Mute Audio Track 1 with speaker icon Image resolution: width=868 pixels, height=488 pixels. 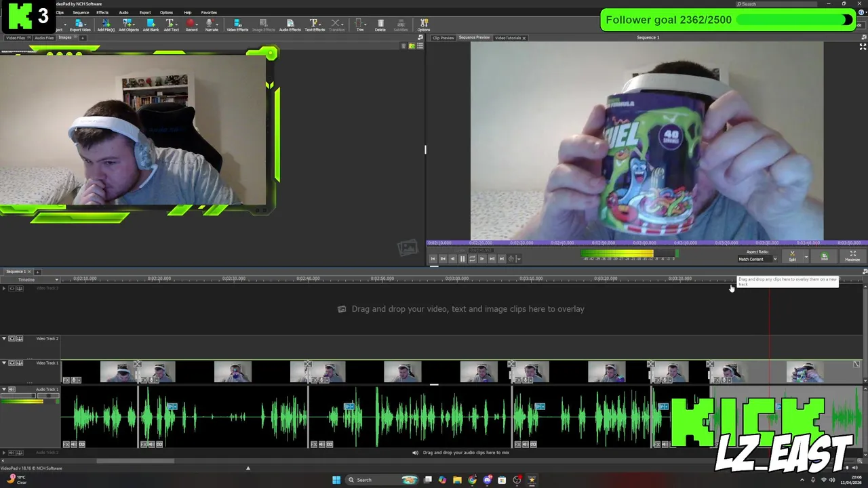pos(12,390)
